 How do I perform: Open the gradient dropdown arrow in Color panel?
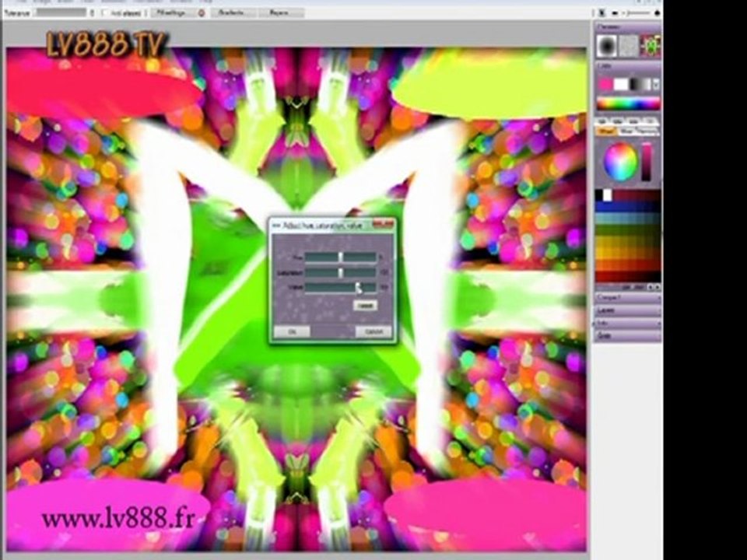(656, 85)
